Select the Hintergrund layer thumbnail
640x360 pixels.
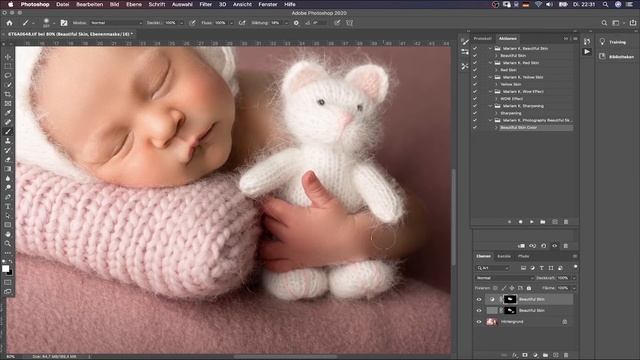[x=491, y=322]
